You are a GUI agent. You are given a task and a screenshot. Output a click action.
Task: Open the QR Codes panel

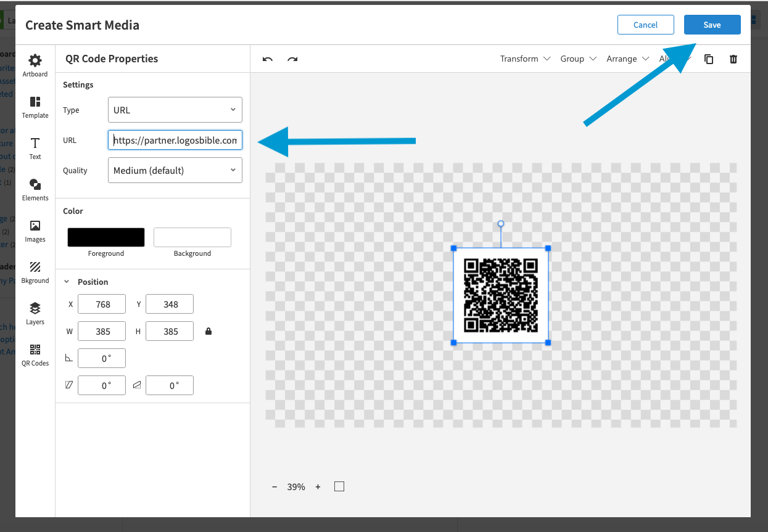click(x=35, y=355)
